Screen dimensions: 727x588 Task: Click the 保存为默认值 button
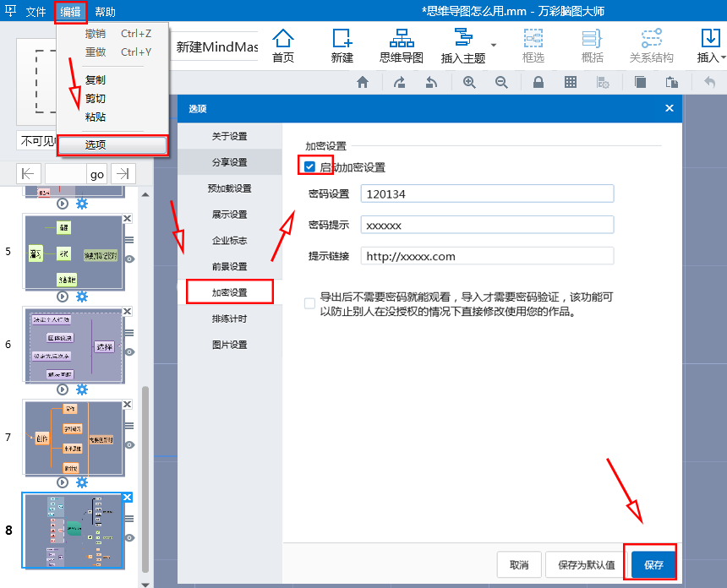click(588, 563)
